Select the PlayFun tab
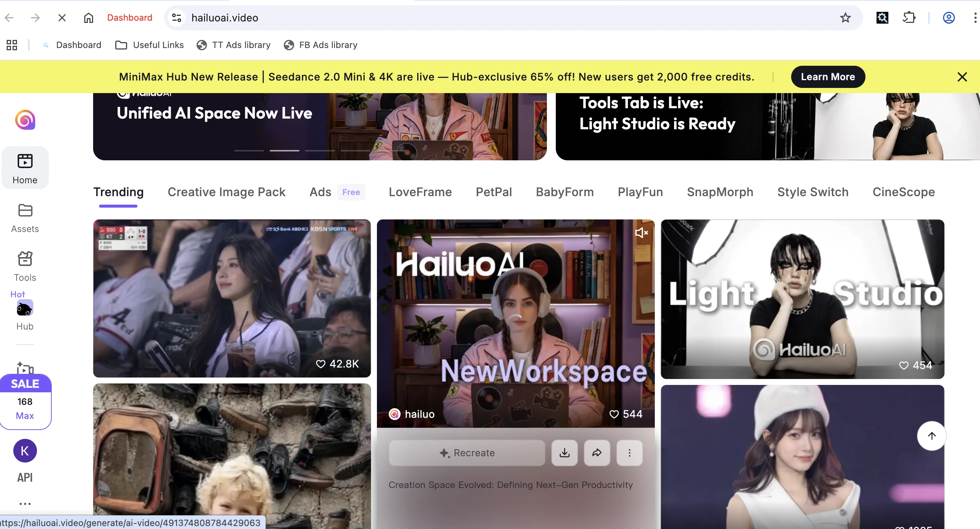The width and height of the screenshot is (980, 529). click(640, 192)
